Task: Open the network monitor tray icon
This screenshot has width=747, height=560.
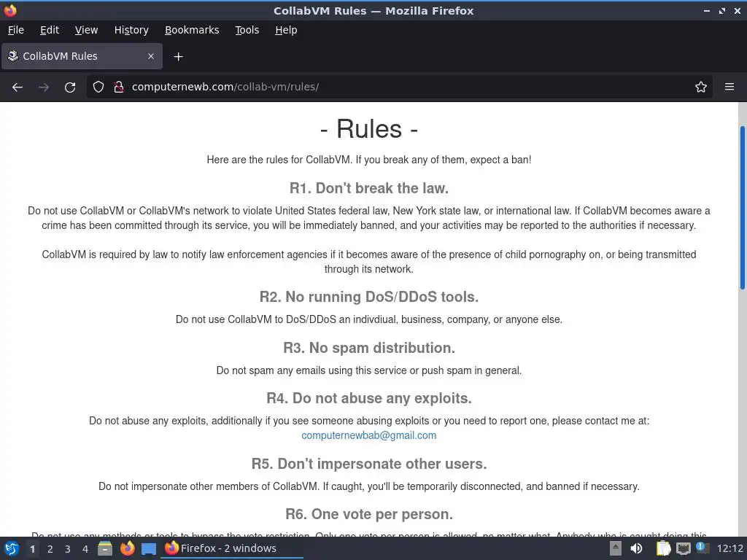Action: (x=683, y=548)
